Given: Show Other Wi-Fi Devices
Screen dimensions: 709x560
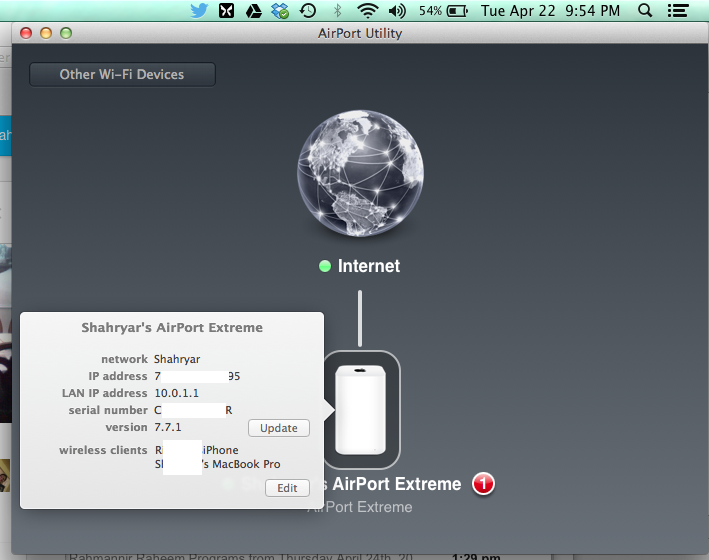Looking at the screenshot, I should point(122,74).
